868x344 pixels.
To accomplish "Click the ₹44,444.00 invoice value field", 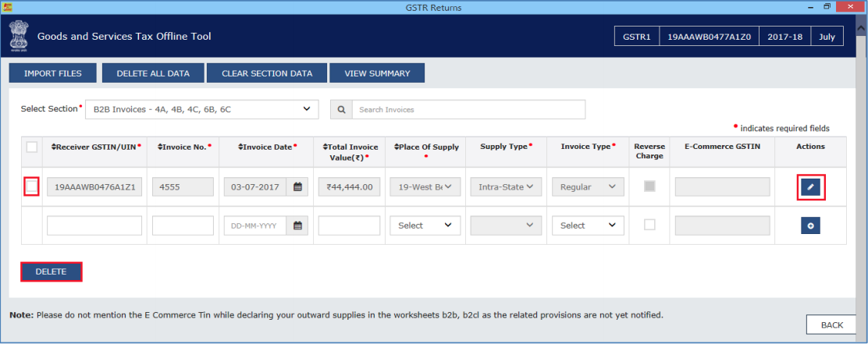I will (349, 187).
